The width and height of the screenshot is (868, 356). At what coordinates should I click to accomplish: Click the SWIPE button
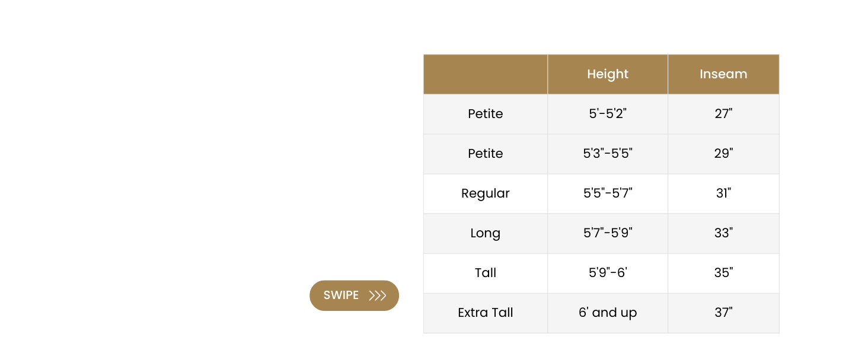point(353,295)
